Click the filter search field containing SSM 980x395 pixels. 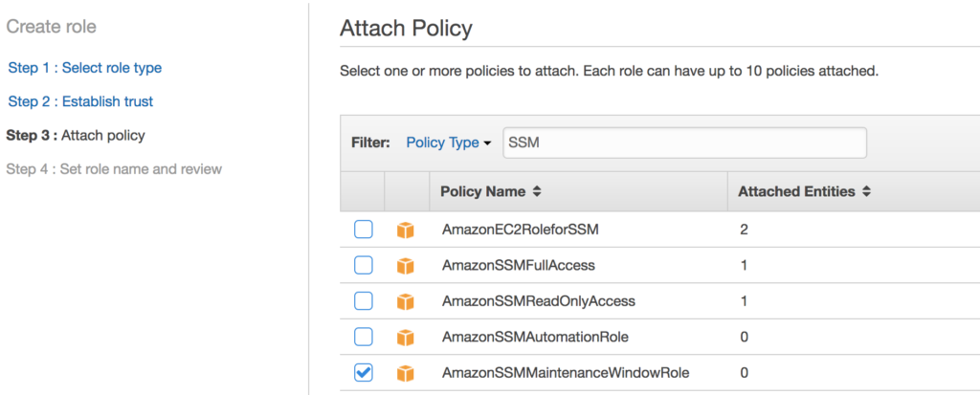(x=683, y=143)
